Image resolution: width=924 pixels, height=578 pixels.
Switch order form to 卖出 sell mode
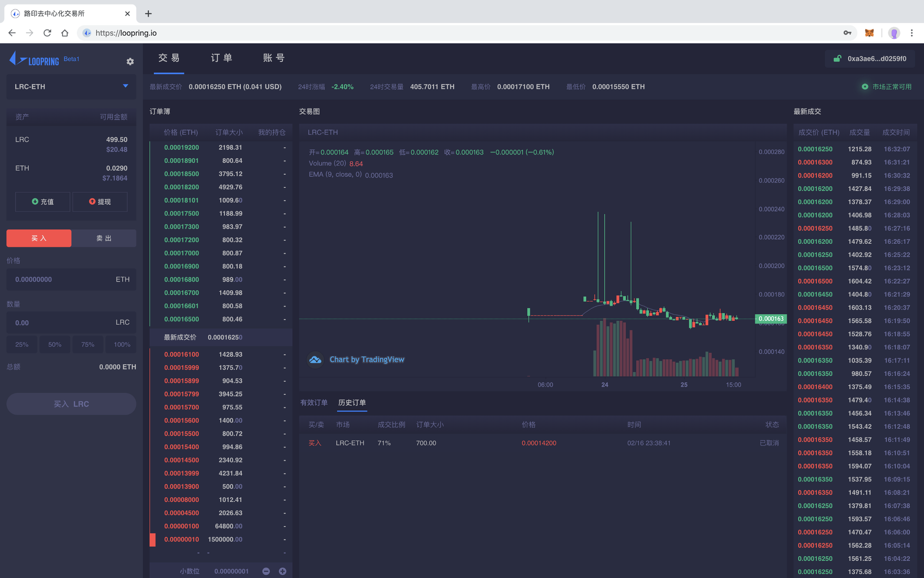[104, 238]
